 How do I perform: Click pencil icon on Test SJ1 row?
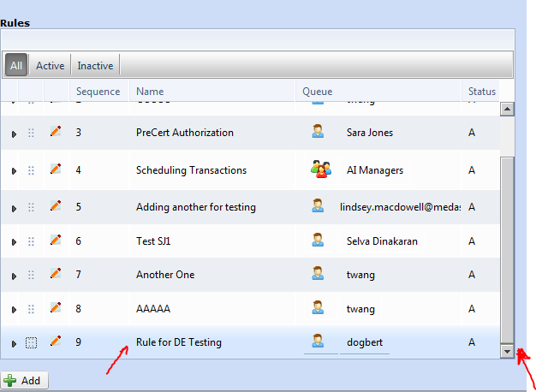tap(56, 241)
